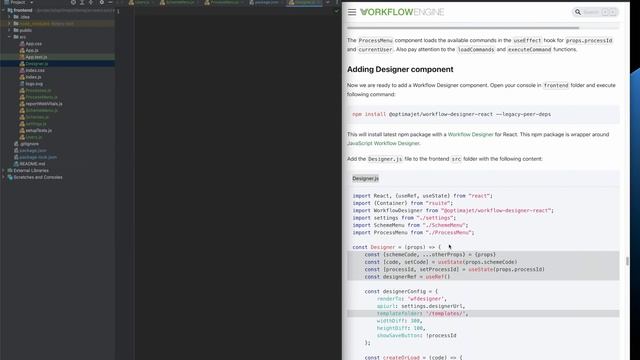The width and height of the screenshot is (640, 360).
Task: Click the docs page vertical scrollbar thumb
Action: pyautogui.click(x=627, y=261)
